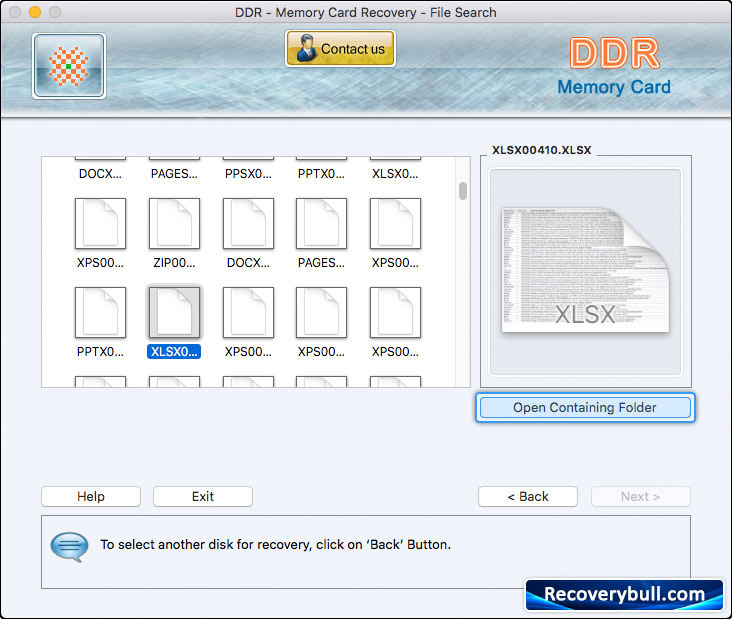Select the XPS00 file in fourth column of third row
This screenshot has width=732, height=619.
click(x=322, y=312)
